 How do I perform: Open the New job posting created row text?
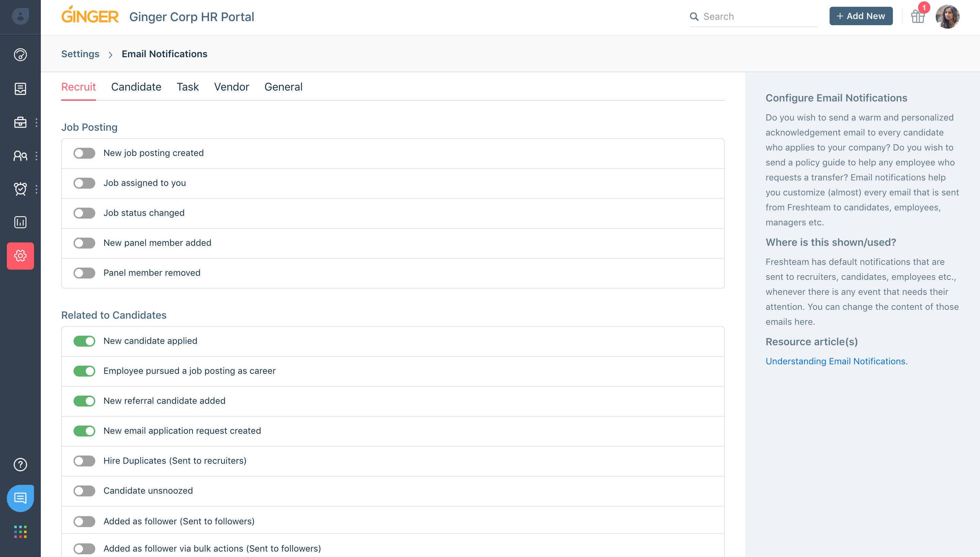pyautogui.click(x=153, y=153)
